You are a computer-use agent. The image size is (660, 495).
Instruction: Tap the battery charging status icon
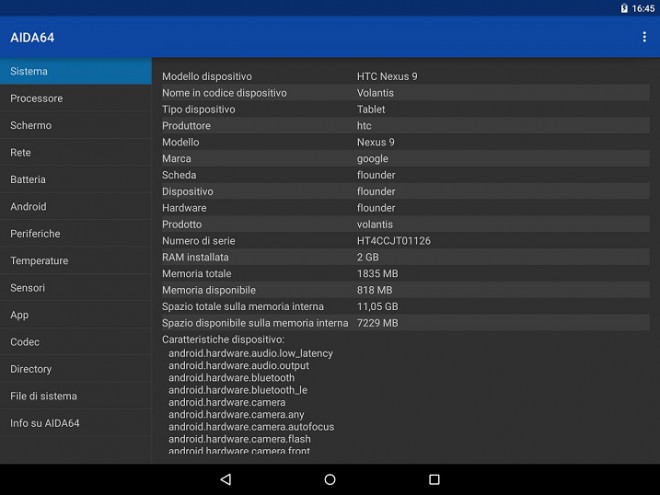coord(624,8)
